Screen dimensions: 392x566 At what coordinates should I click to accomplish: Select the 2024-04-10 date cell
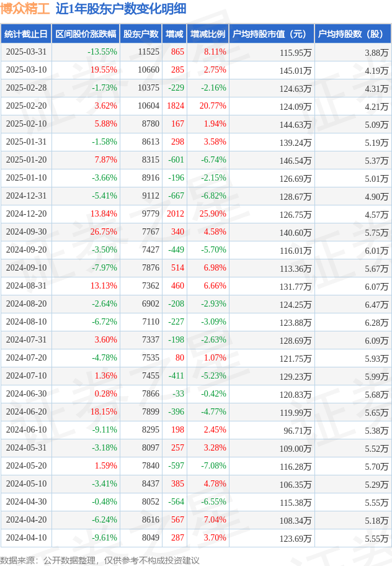pyautogui.click(x=26, y=538)
